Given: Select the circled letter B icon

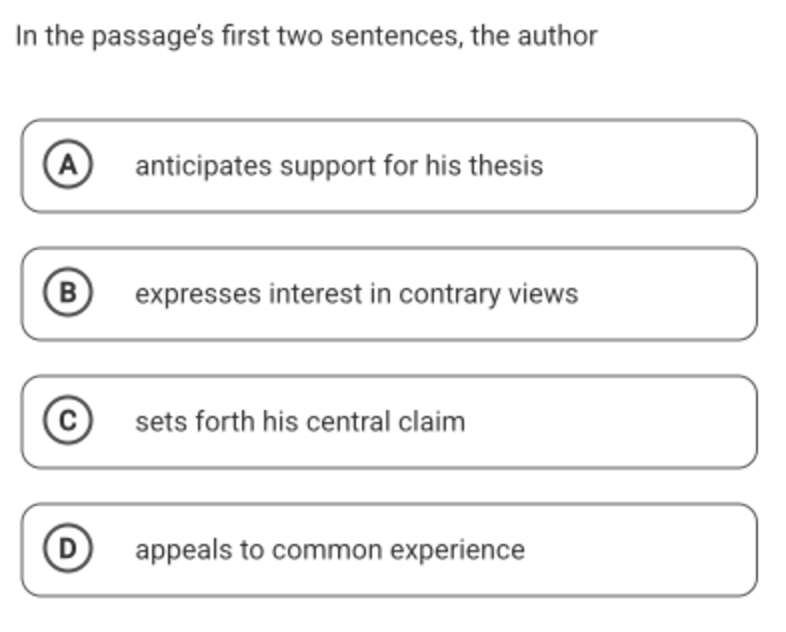Looking at the screenshot, I should click(x=68, y=293).
